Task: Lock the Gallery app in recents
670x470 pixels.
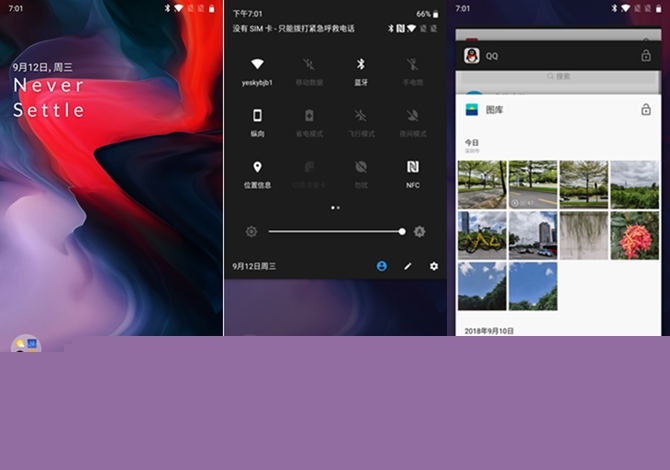Action: [646, 109]
